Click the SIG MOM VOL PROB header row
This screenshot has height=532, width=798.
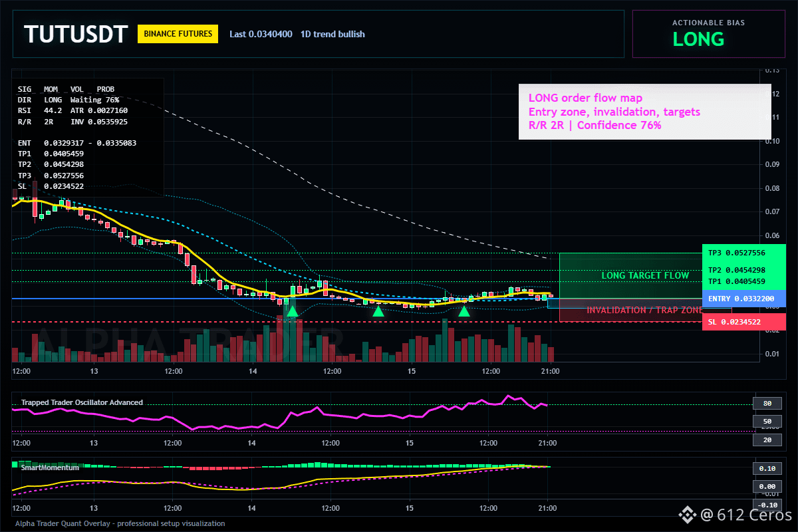tap(66, 88)
